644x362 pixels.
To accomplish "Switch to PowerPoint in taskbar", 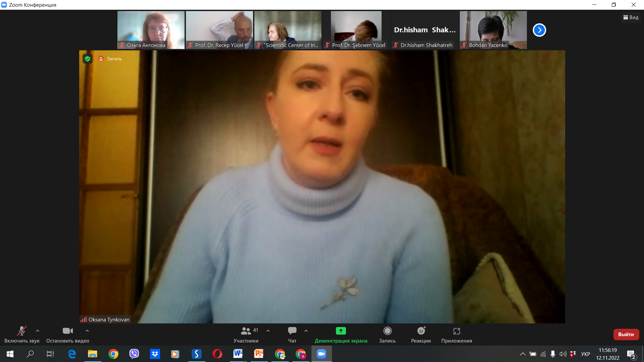I will (x=259, y=354).
